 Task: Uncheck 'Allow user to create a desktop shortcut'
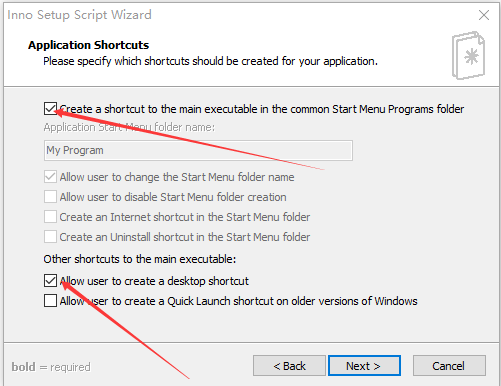click(x=50, y=281)
